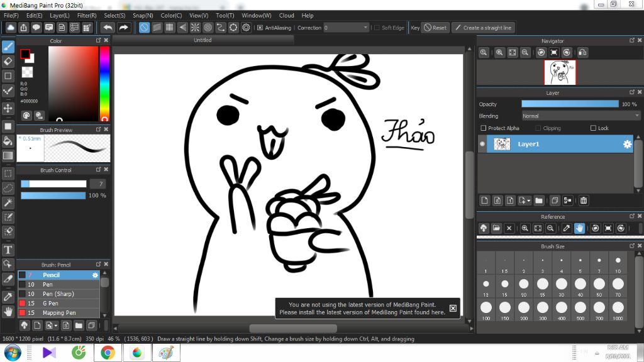The image size is (644, 362).
Task: Click the Redo arrow in toolbar
Action: click(x=123, y=28)
